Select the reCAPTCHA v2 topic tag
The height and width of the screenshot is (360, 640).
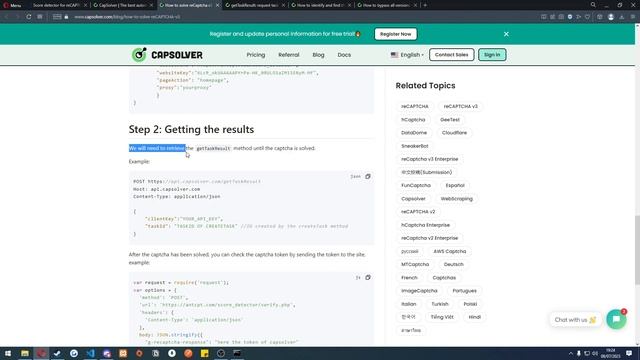tap(418, 211)
